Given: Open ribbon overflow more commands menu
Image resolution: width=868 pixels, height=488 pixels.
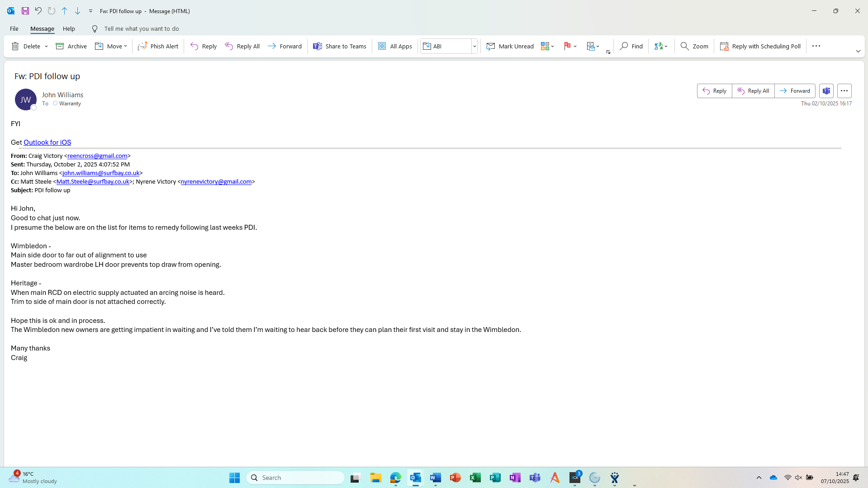Looking at the screenshot, I should click(x=816, y=46).
